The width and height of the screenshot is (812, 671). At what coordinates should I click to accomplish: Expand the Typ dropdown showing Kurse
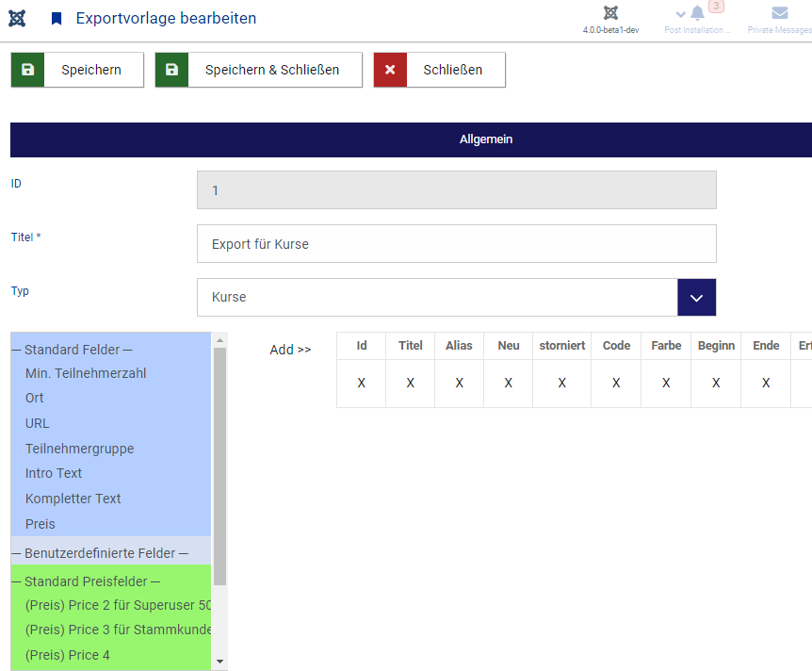[x=696, y=297]
